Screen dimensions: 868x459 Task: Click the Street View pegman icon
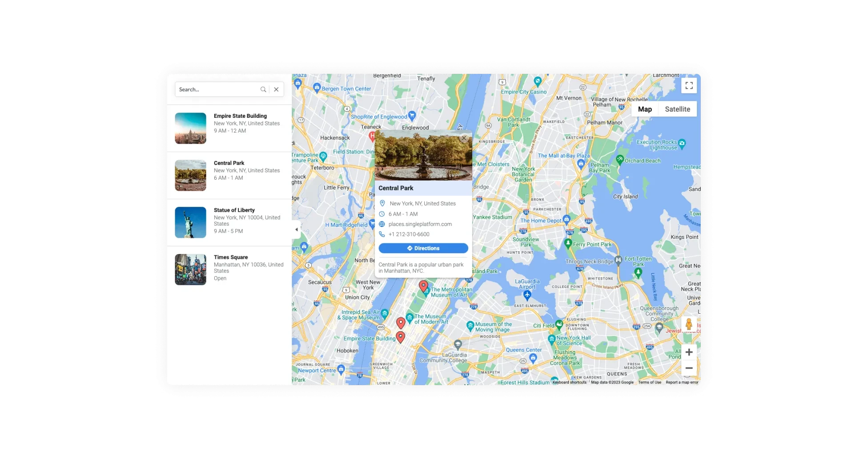pos(689,324)
